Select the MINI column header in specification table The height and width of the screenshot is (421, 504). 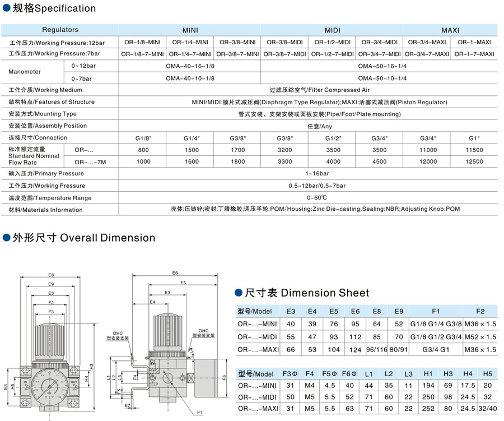click(x=190, y=30)
